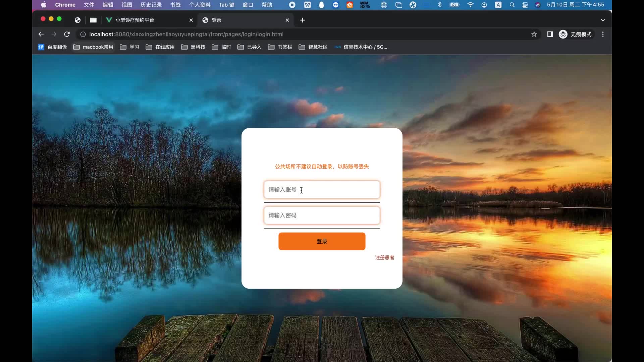Viewport: 644px width, 362px height.
Task: Click the 请输入密码 password field
Action: coord(322,215)
